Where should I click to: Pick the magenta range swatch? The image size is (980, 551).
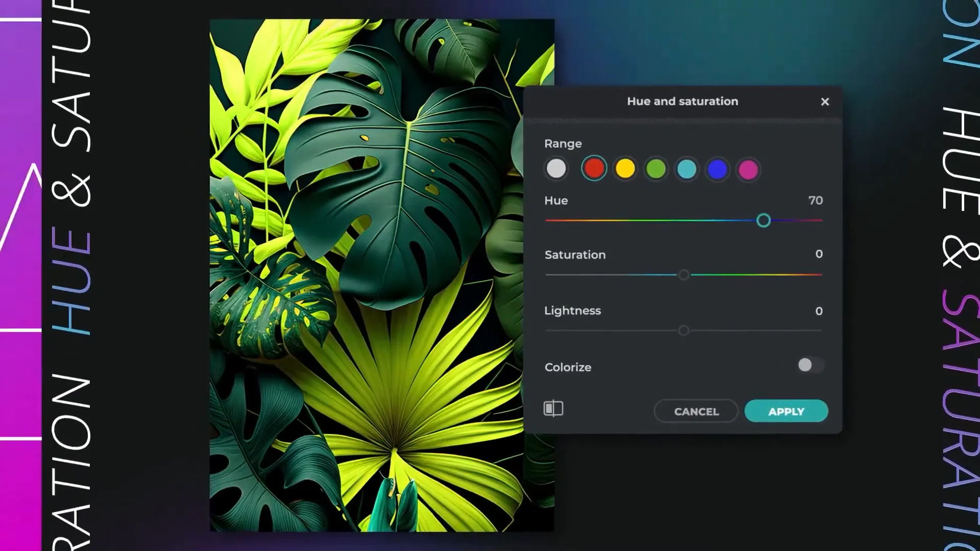(748, 169)
